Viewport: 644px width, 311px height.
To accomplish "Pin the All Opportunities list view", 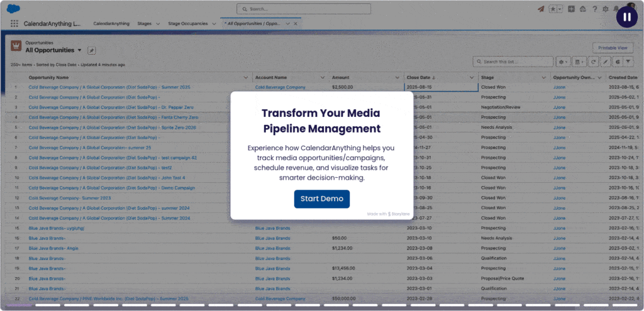I will tap(91, 50).
